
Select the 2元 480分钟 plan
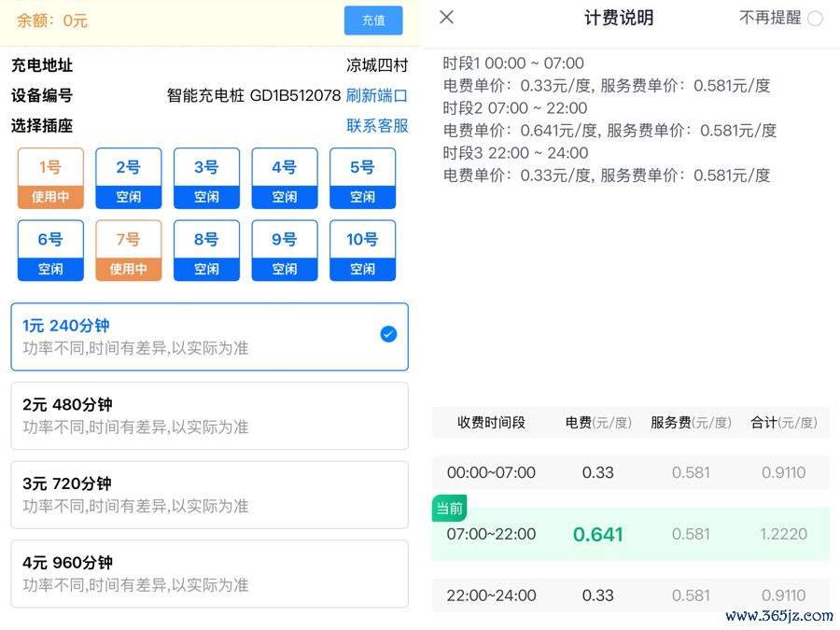[x=209, y=415]
